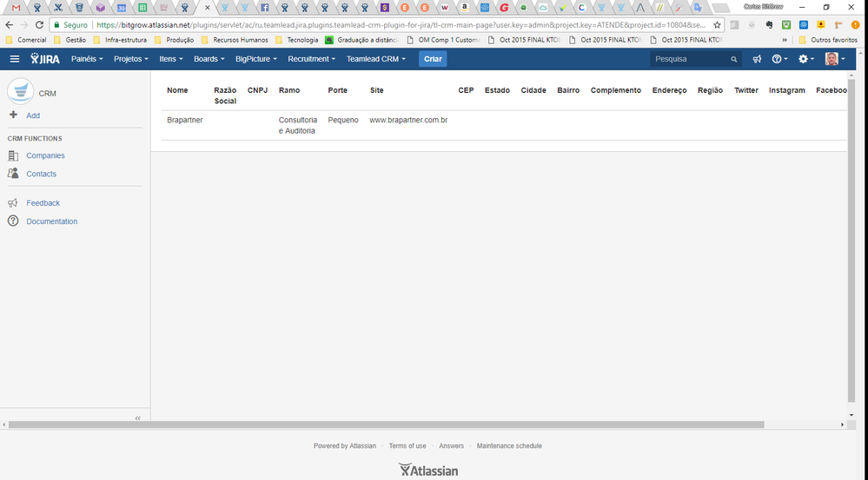This screenshot has width=868, height=480.
Task: Switch to the Facebook browser tab
Action: 265,8
